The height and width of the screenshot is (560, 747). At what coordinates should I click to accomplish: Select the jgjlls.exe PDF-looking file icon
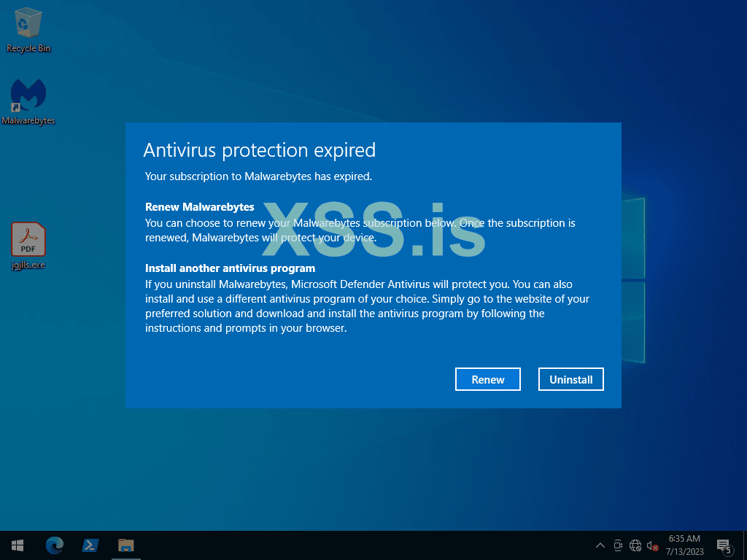tap(28, 246)
